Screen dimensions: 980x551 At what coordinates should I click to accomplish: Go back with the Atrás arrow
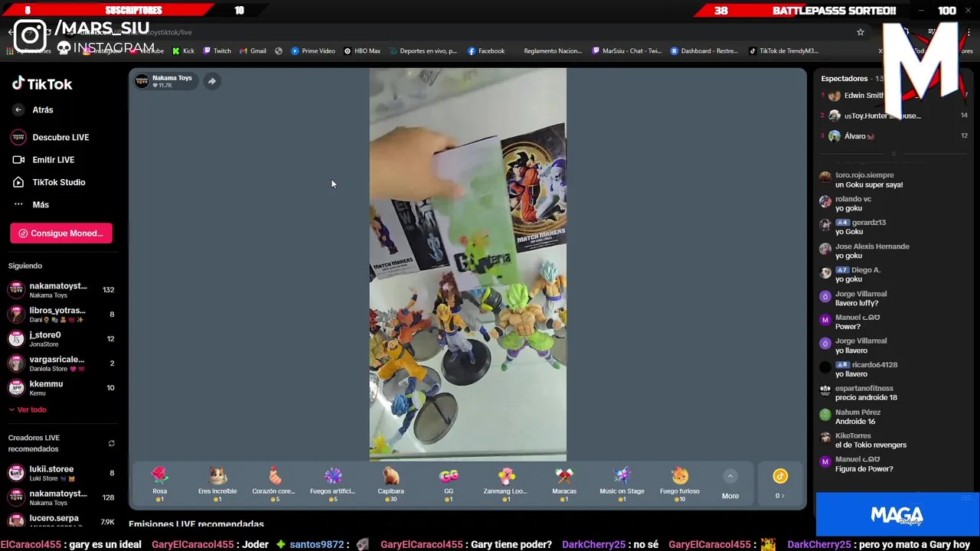pos(18,109)
